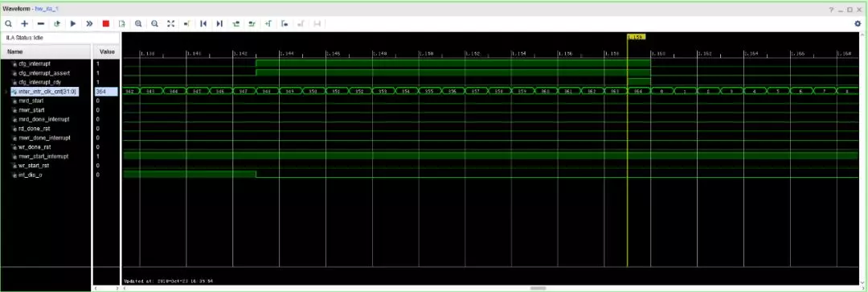The width and height of the screenshot is (868, 292).
Task: Click the left scroll arrow under Value column
Action: click(96, 288)
